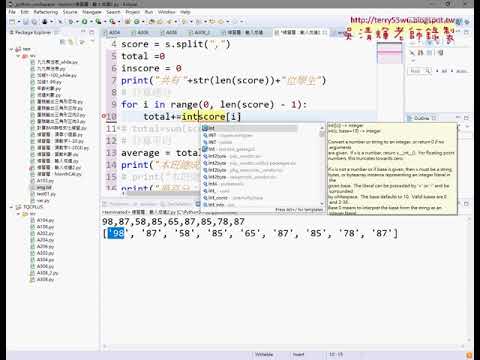Switch to the A104 editor tab
The width and height of the screenshot is (480, 360).
tap(114, 32)
